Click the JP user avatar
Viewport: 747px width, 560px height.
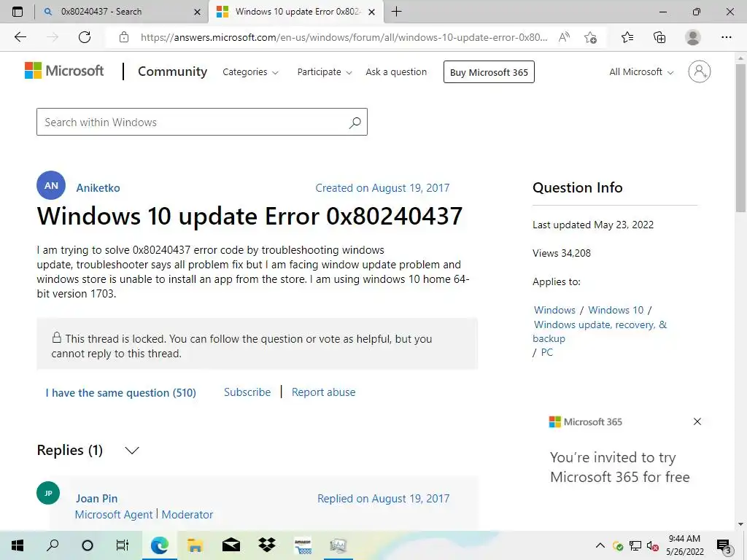(x=48, y=493)
